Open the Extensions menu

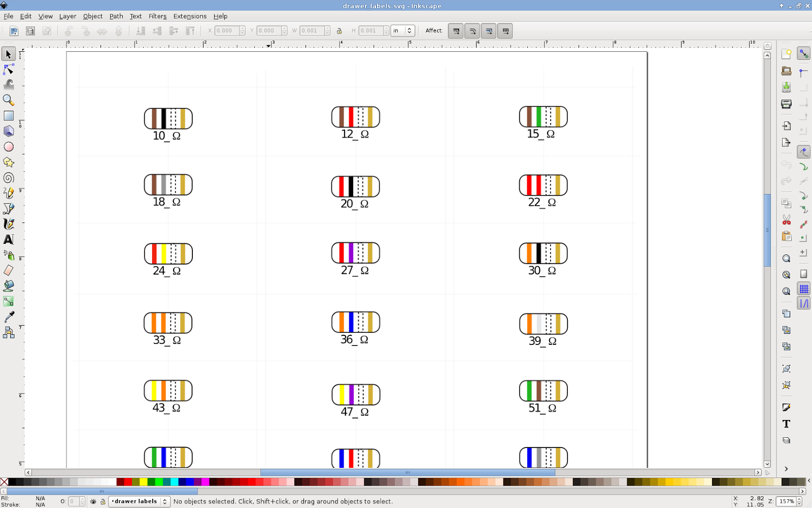pyautogui.click(x=190, y=16)
